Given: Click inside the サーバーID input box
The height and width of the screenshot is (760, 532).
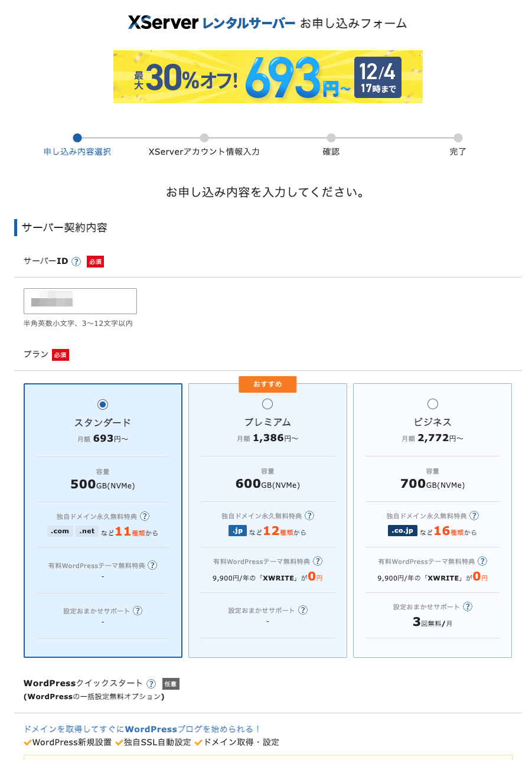Looking at the screenshot, I should 80,301.
